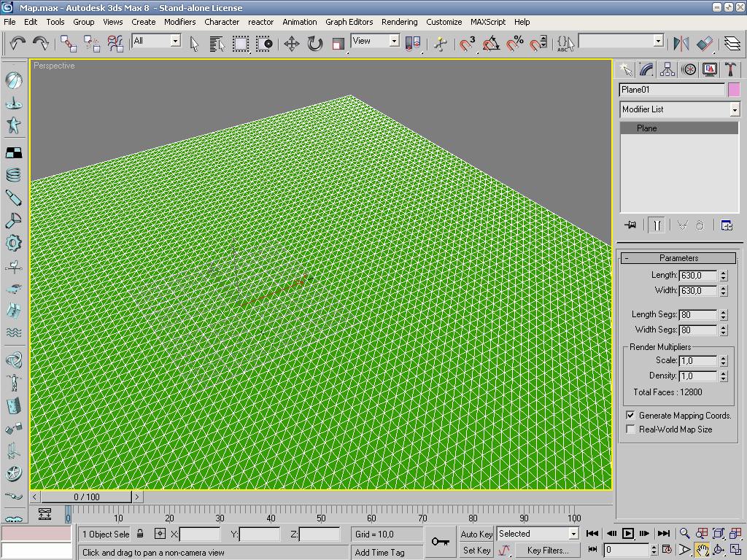The image size is (747, 560).
Task: Open the Key Filters dialog
Action: click(548, 551)
